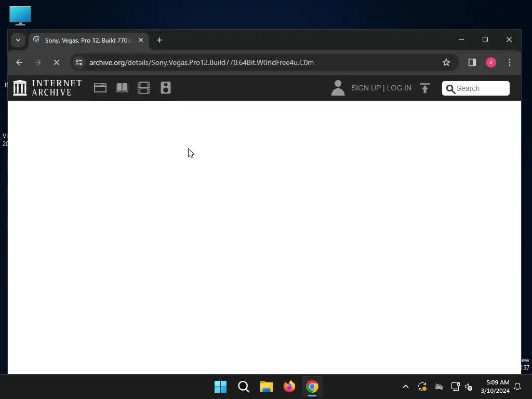Stop loading the page
Image resolution: width=532 pixels, height=399 pixels.
click(57, 62)
